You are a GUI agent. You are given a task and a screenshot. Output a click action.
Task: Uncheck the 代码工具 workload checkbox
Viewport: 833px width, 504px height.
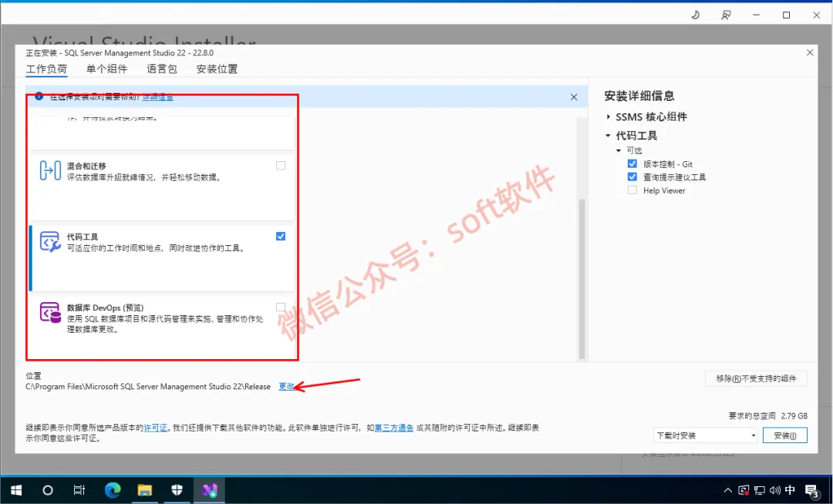(281, 237)
